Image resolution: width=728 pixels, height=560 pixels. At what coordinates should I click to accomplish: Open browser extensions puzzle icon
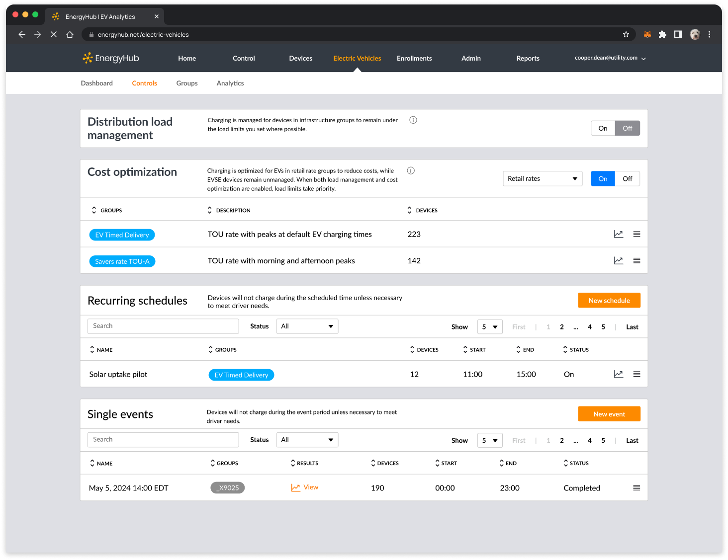click(662, 34)
